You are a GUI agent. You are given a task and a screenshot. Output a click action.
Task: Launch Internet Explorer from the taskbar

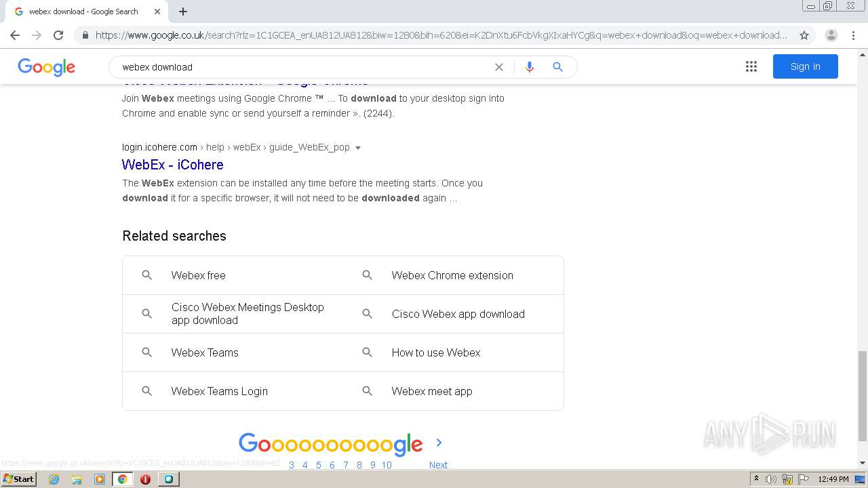(x=54, y=479)
